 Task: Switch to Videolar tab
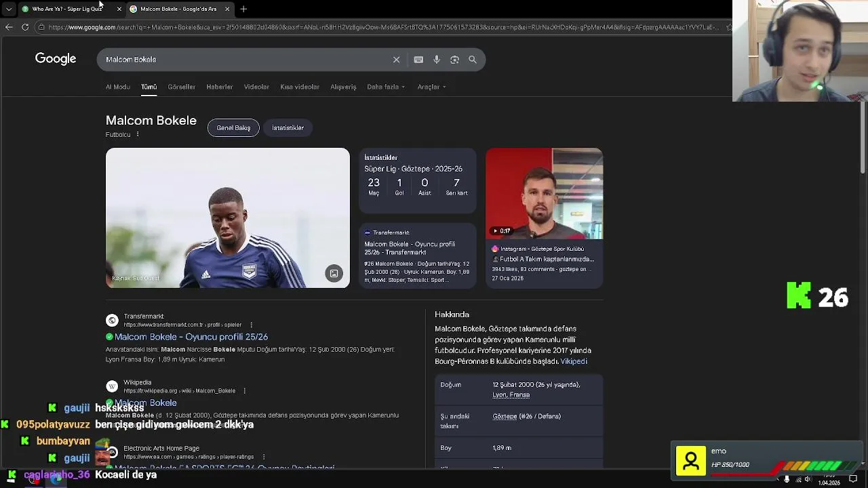pyautogui.click(x=256, y=87)
